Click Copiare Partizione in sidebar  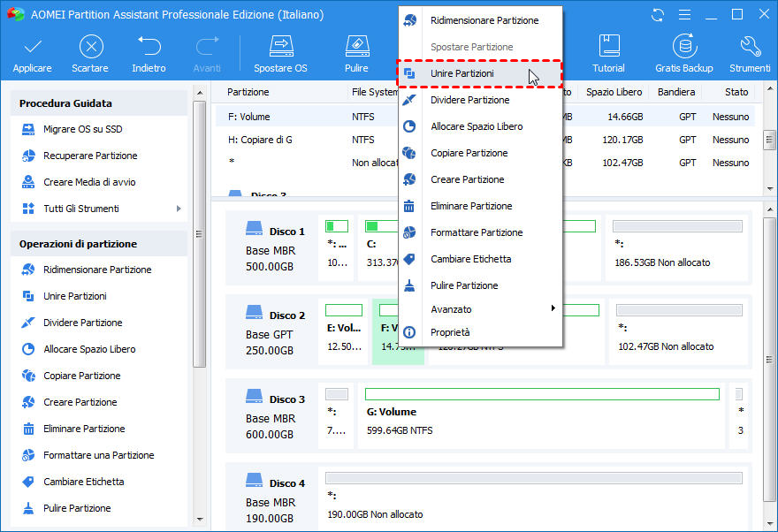[82, 376]
